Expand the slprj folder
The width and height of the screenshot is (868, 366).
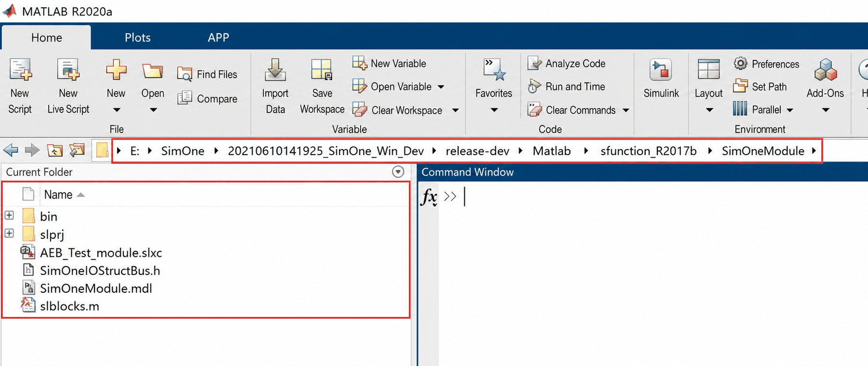[x=9, y=233]
